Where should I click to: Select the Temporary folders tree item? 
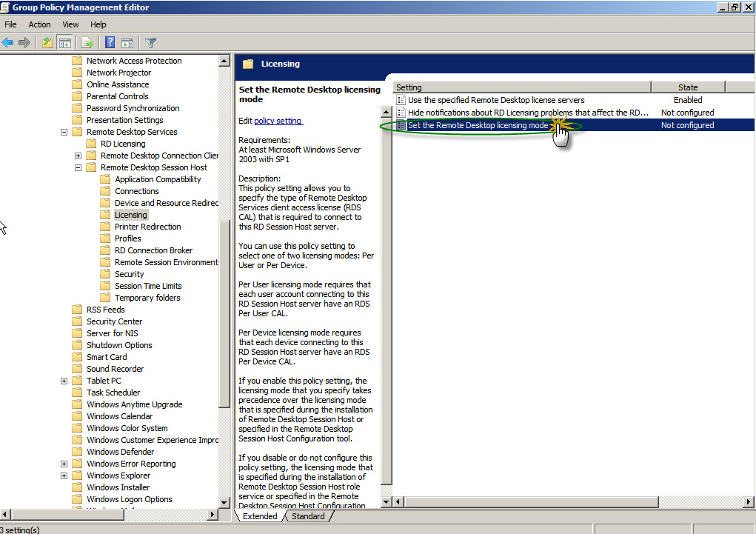(x=147, y=298)
